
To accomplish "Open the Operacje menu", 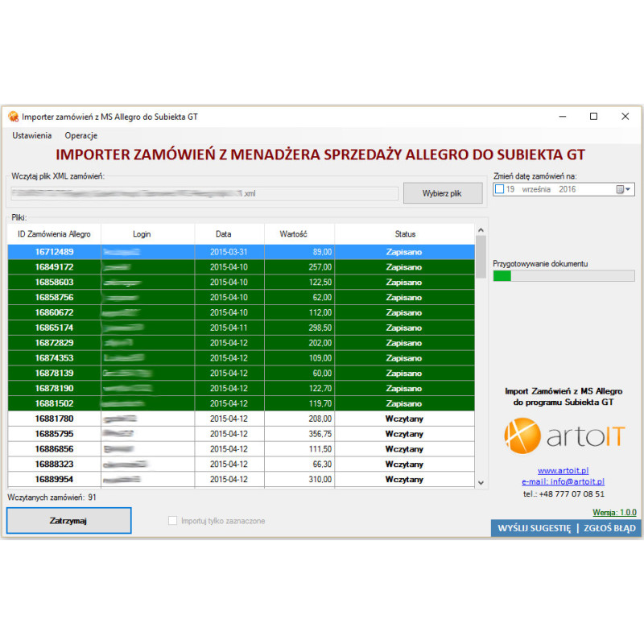I will pos(81,135).
